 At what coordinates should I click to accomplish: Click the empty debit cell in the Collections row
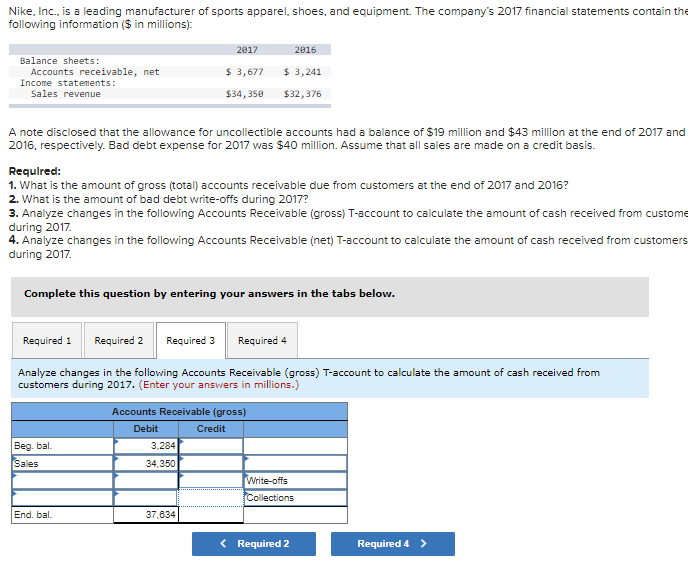146,498
